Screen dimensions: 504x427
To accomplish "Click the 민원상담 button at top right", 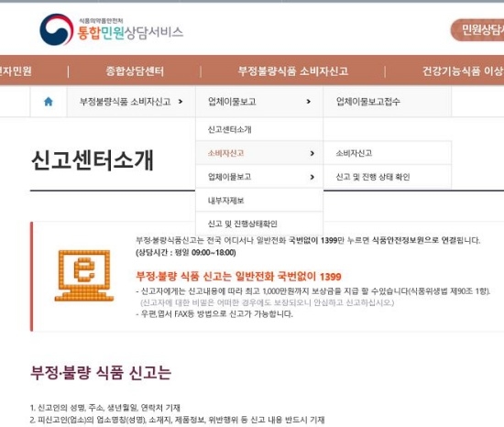I will click(477, 30).
